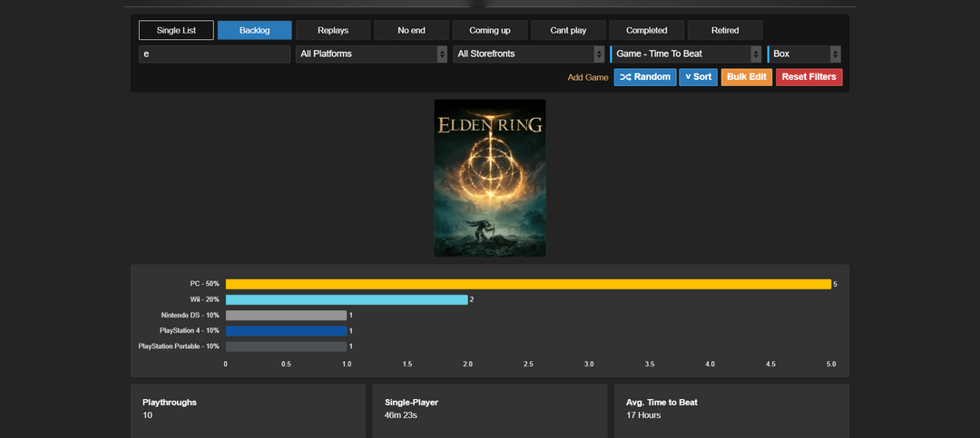Toggle the Backlog filter
This screenshot has width=980, height=438.
pyautogui.click(x=254, y=30)
